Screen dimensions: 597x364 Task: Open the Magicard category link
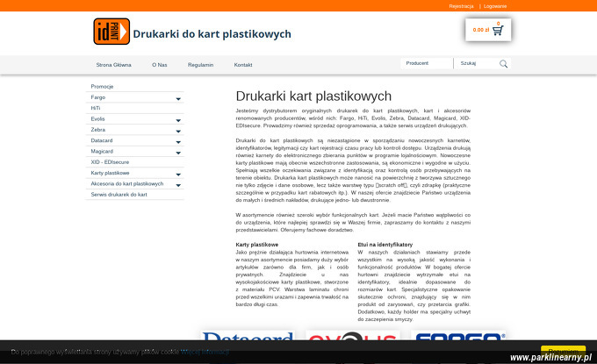tap(102, 152)
